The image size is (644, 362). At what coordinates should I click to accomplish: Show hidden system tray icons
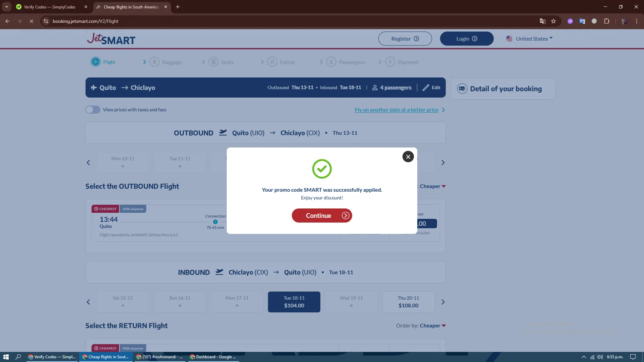(584, 357)
